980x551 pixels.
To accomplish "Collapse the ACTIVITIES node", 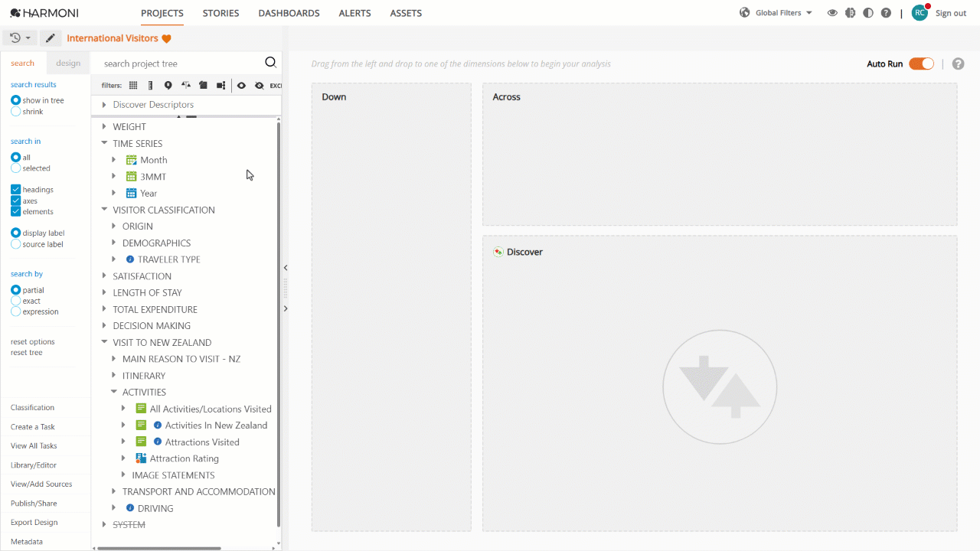I will coord(114,392).
